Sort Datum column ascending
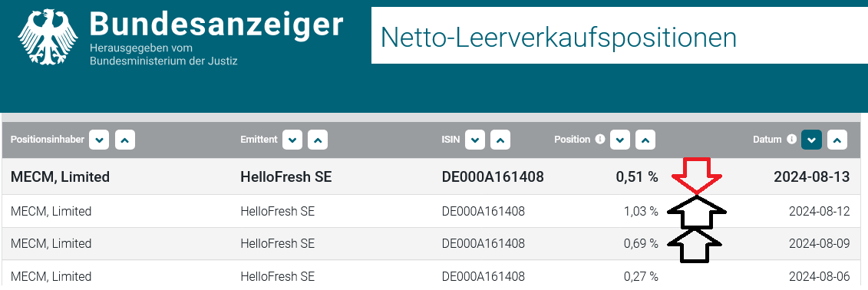Viewport: 868px width, 290px height. (x=837, y=140)
